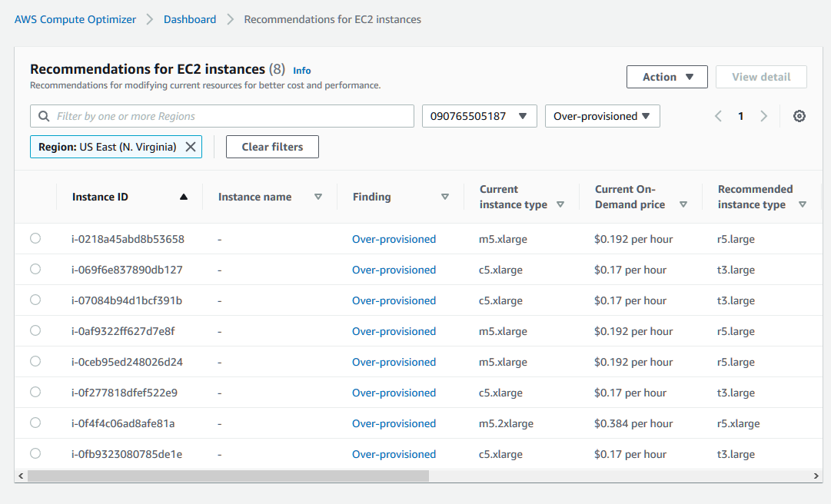Image resolution: width=831 pixels, height=504 pixels.
Task: Click the search magnifier icon
Action: pyautogui.click(x=42, y=115)
